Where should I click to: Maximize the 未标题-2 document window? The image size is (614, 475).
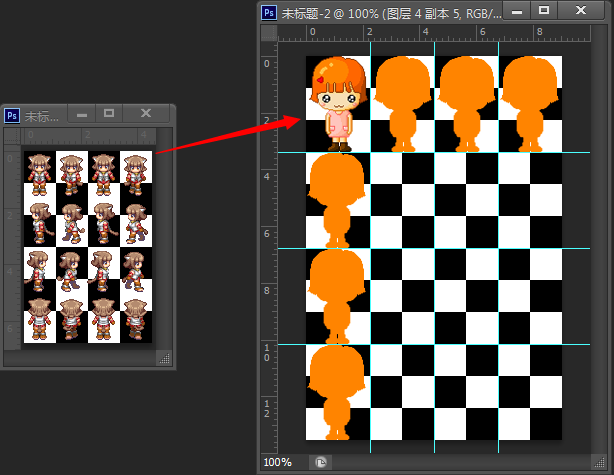click(544, 11)
